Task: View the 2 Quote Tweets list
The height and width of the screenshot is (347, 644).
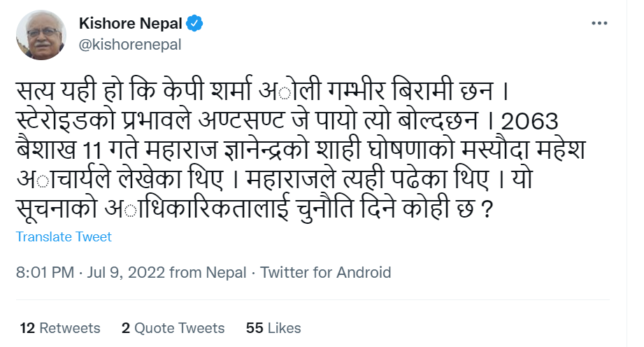Action: pos(173,327)
